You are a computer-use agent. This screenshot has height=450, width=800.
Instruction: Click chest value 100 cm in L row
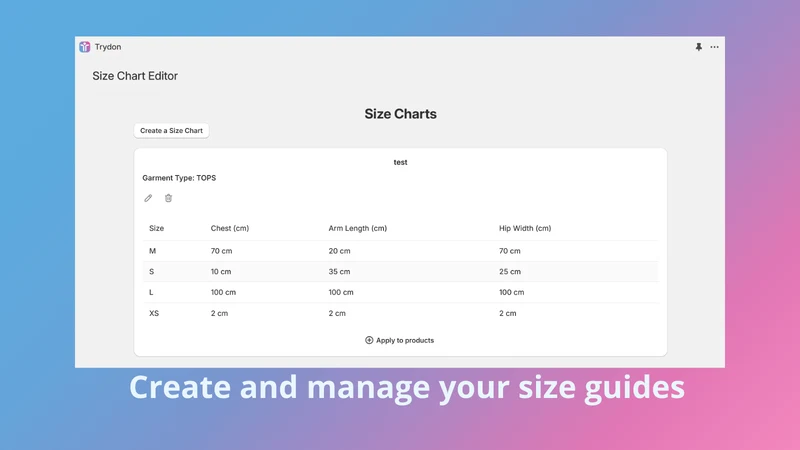pos(223,292)
